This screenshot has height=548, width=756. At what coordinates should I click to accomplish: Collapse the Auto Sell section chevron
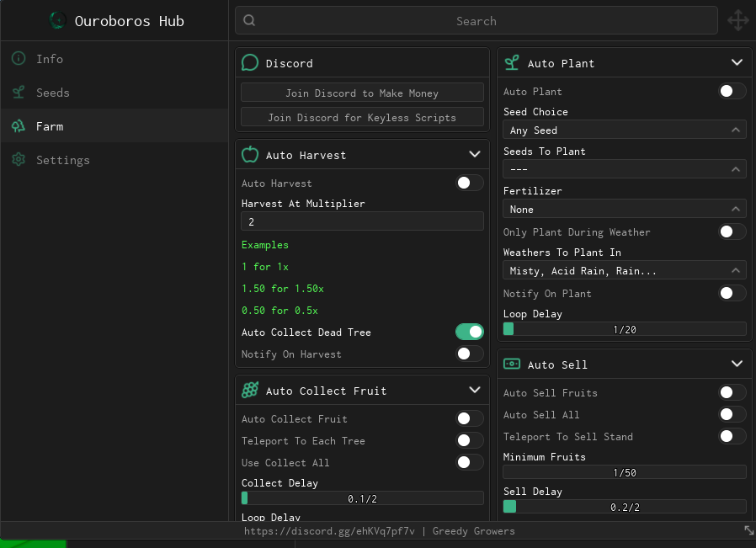coord(737,364)
